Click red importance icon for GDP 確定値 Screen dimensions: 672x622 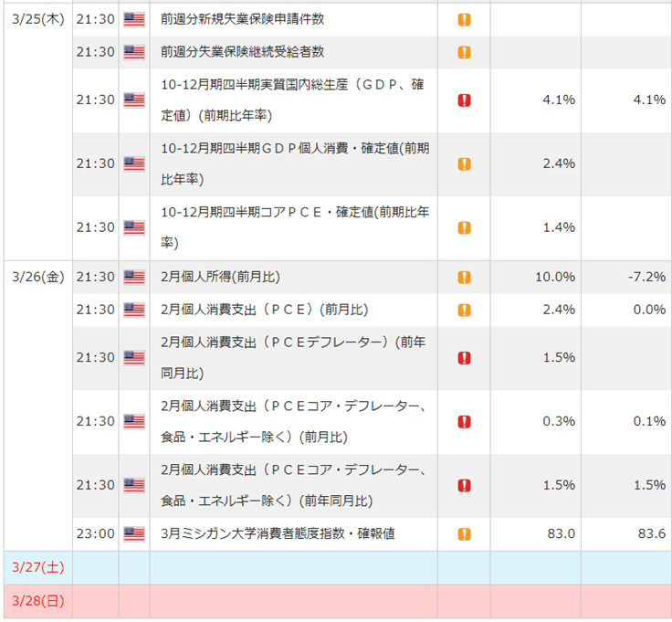point(464,100)
